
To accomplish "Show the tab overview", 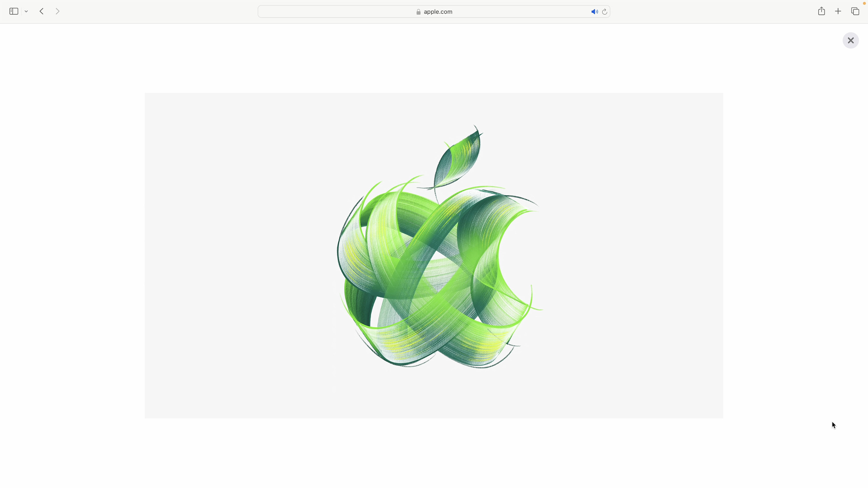I will [x=855, y=12].
